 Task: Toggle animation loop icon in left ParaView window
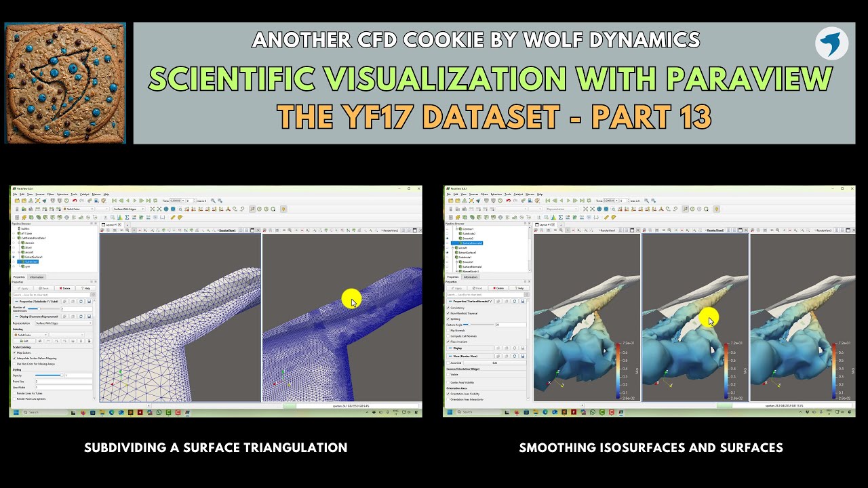155,201
